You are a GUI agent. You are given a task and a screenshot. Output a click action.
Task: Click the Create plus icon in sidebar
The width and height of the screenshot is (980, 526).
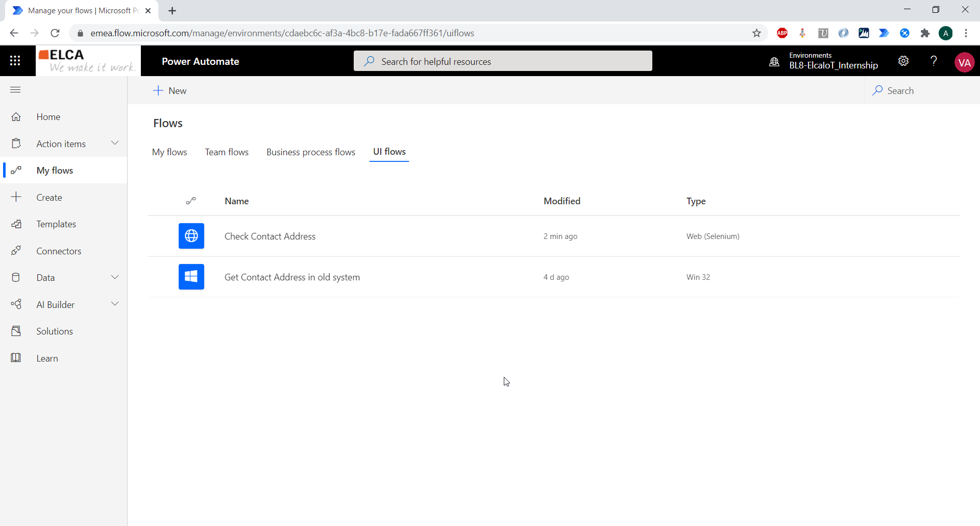click(16, 197)
